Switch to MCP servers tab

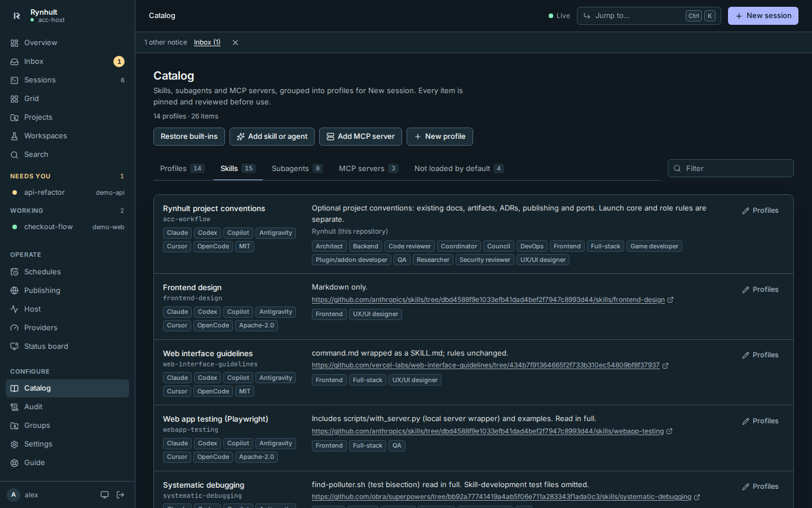coord(368,169)
